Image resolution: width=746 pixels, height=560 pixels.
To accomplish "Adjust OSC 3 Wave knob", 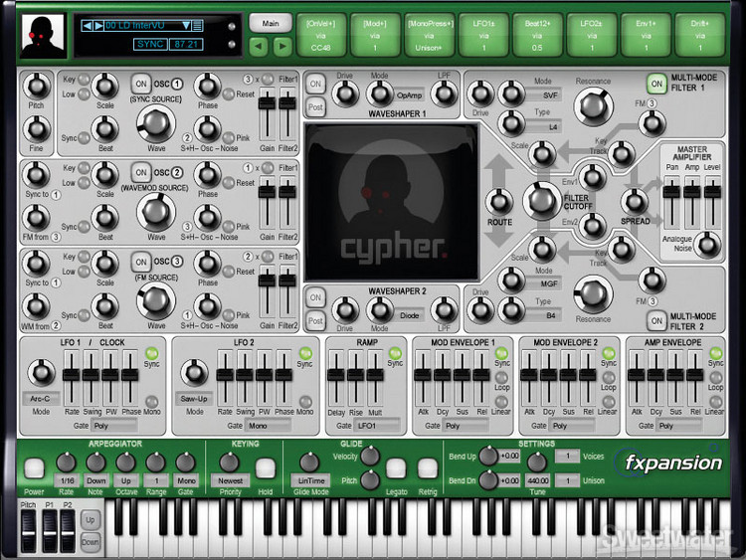I will (156, 300).
